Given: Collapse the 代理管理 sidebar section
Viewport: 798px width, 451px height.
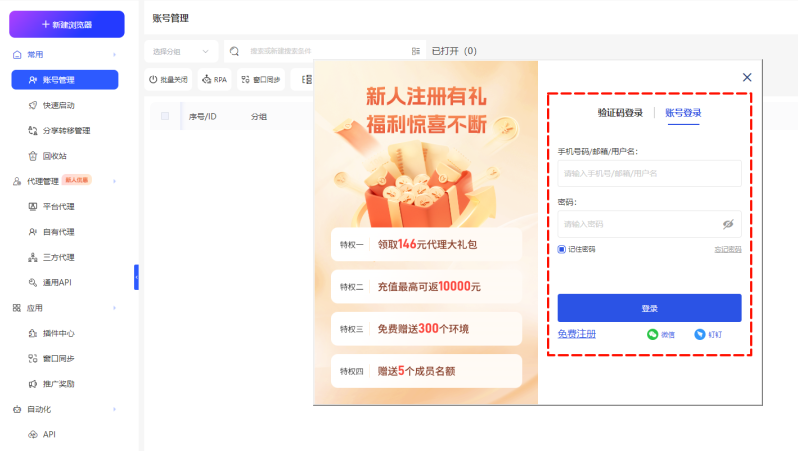Looking at the screenshot, I should (x=115, y=181).
